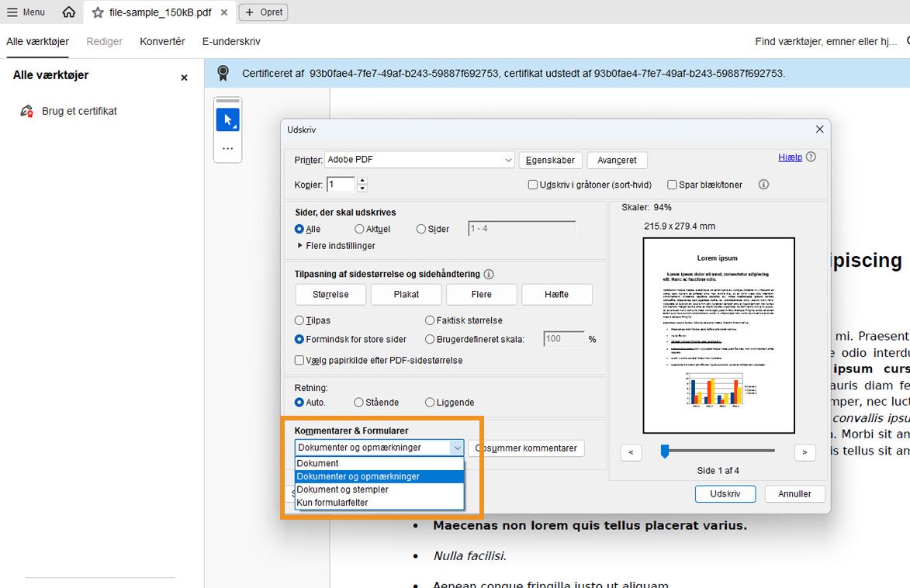Close the Udskriv dialog
The image size is (910, 588).
[819, 130]
